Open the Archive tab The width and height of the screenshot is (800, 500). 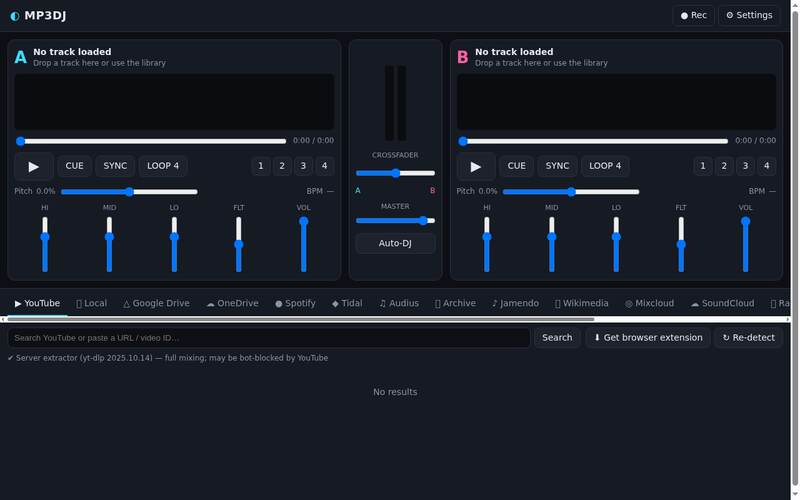[x=455, y=304]
